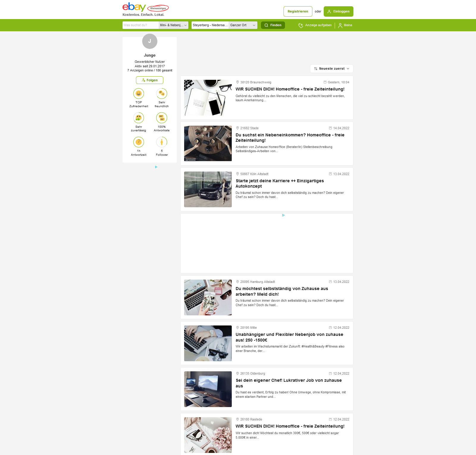The width and height of the screenshot is (476, 455).
Task: Click location pin for 26180 Rastede
Action: [x=237, y=419]
